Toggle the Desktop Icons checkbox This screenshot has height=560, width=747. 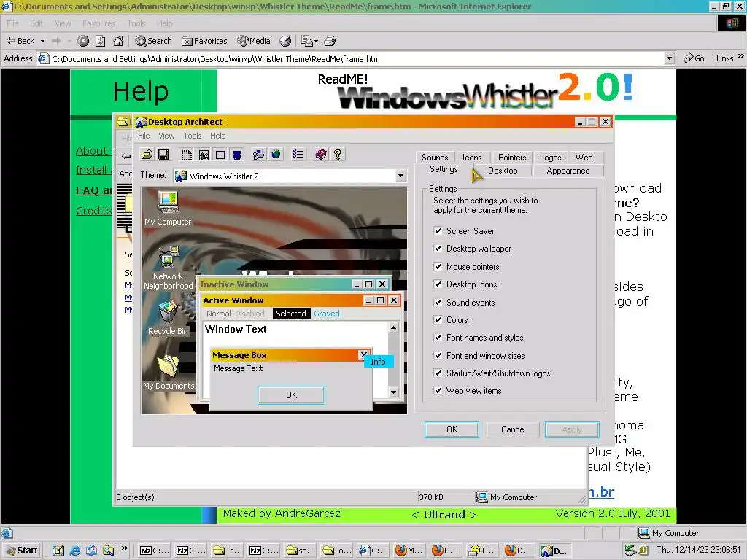[438, 284]
